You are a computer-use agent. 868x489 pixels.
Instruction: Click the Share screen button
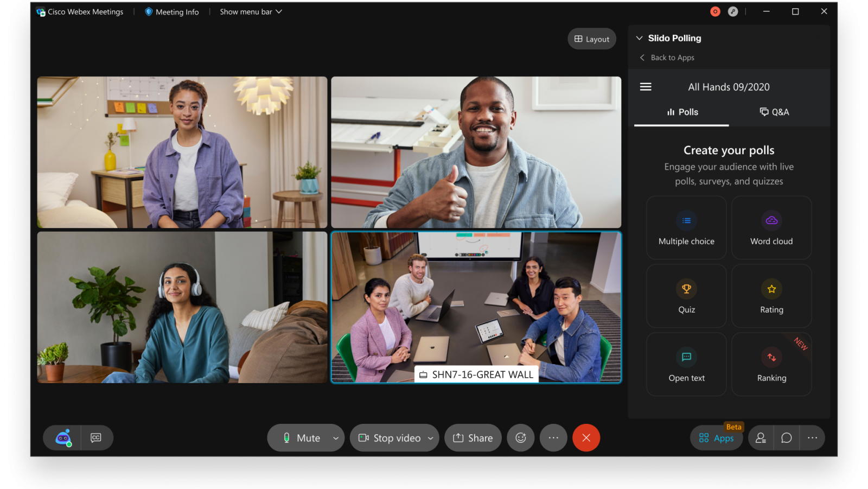pos(473,438)
